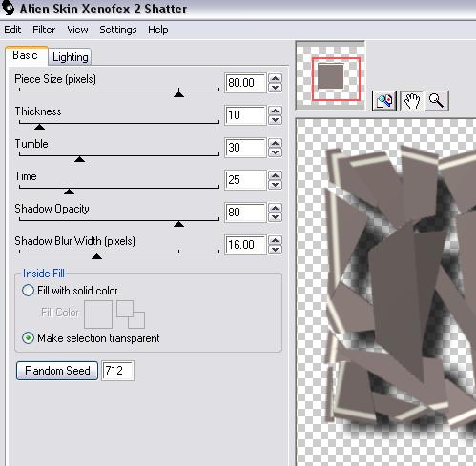Decrease Shadow Blur Width with down arrow
The image size is (476, 466).
[x=275, y=250]
